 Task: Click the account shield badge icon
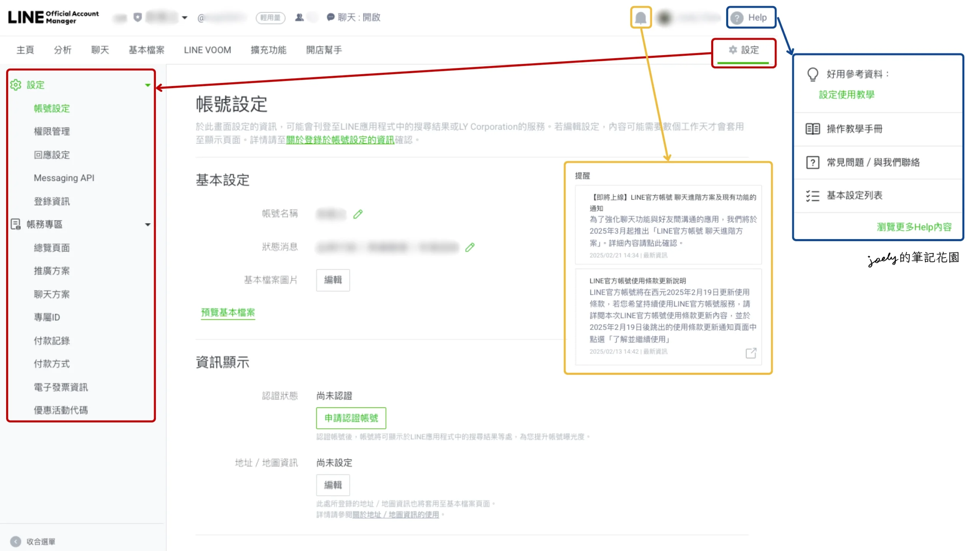[x=138, y=17]
